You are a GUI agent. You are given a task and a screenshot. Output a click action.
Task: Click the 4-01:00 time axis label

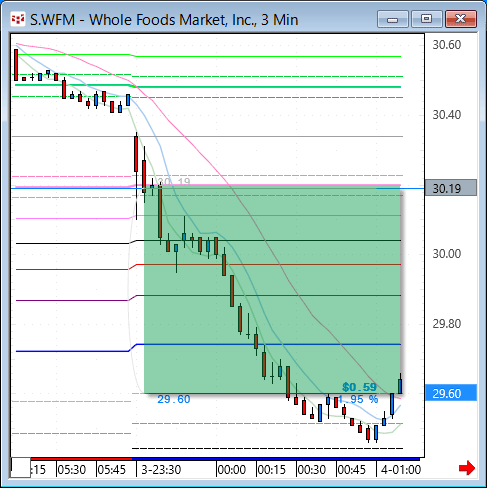tap(401, 470)
